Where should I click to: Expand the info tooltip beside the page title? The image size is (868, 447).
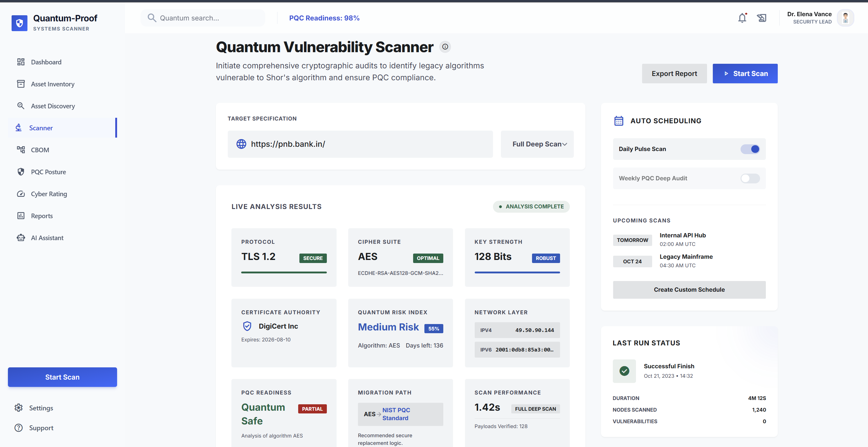445,47
